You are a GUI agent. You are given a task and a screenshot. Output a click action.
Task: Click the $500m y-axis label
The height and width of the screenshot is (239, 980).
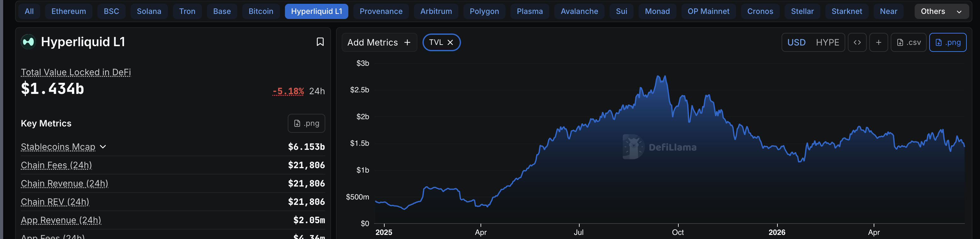click(357, 197)
